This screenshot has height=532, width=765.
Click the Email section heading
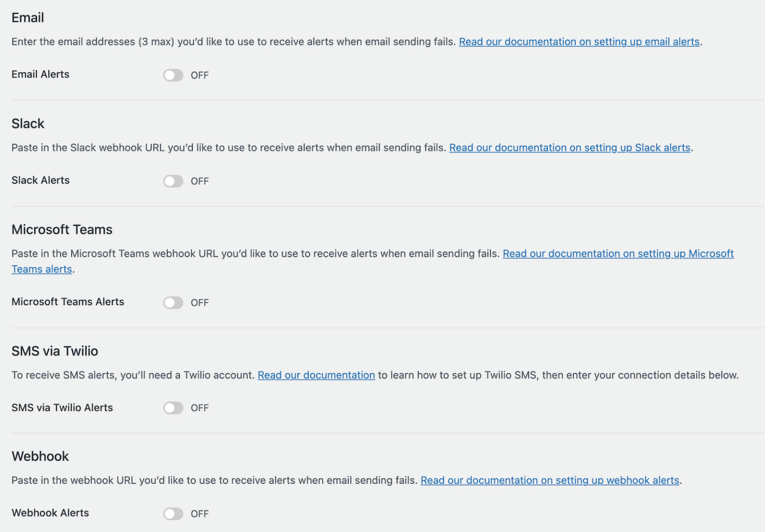point(27,17)
